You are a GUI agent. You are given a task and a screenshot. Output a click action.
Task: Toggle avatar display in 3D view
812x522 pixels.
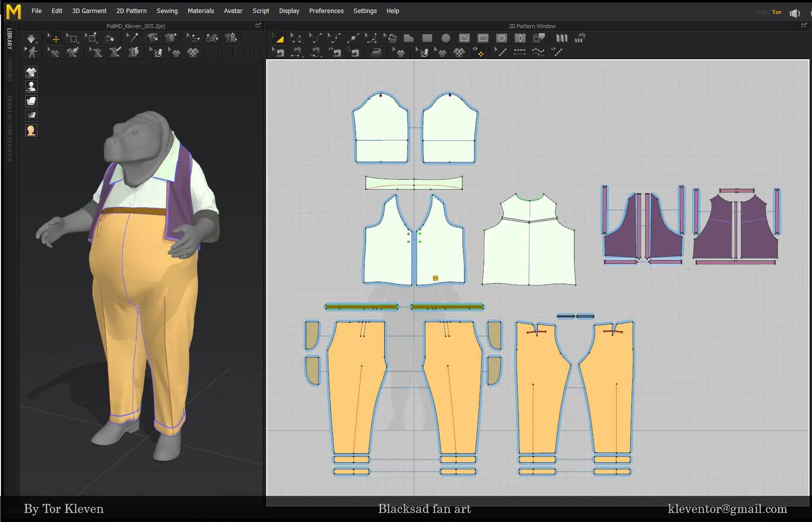(x=31, y=87)
